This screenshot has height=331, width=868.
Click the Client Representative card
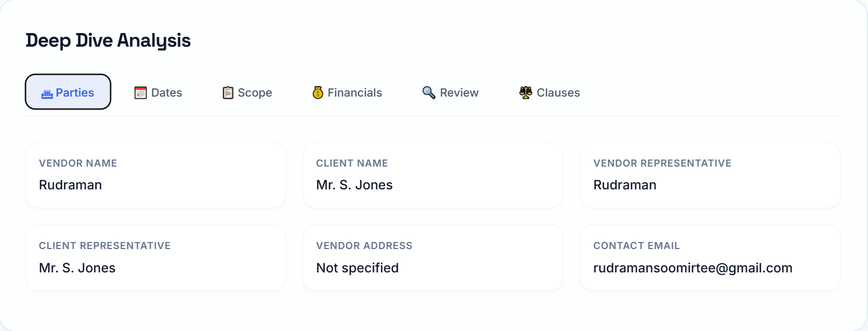pyautogui.click(x=156, y=258)
